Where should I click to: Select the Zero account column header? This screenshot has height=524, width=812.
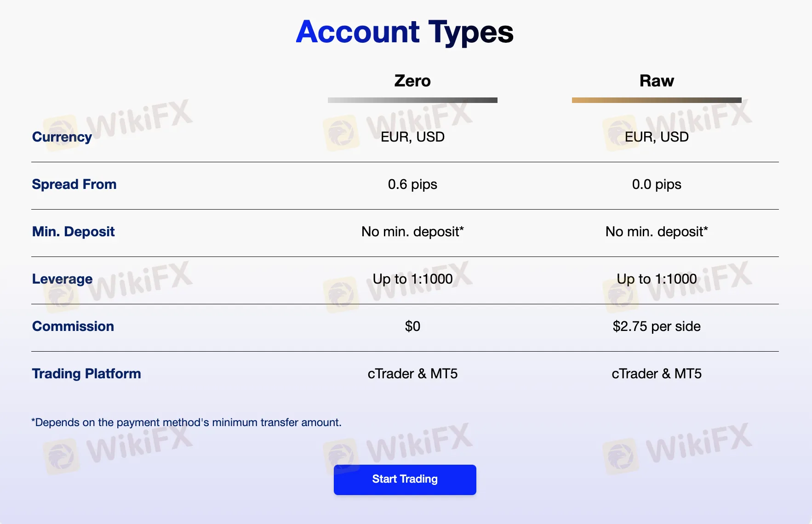pos(412,81)
